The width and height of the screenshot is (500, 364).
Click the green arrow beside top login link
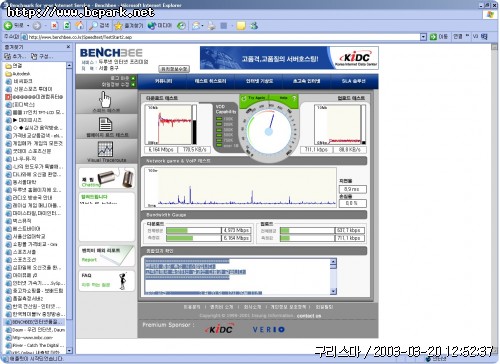pos(133,78)
